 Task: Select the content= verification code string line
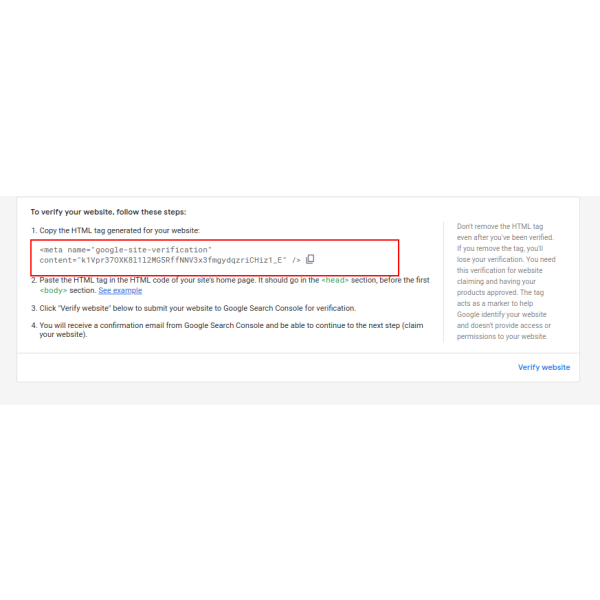coord(163,260)
